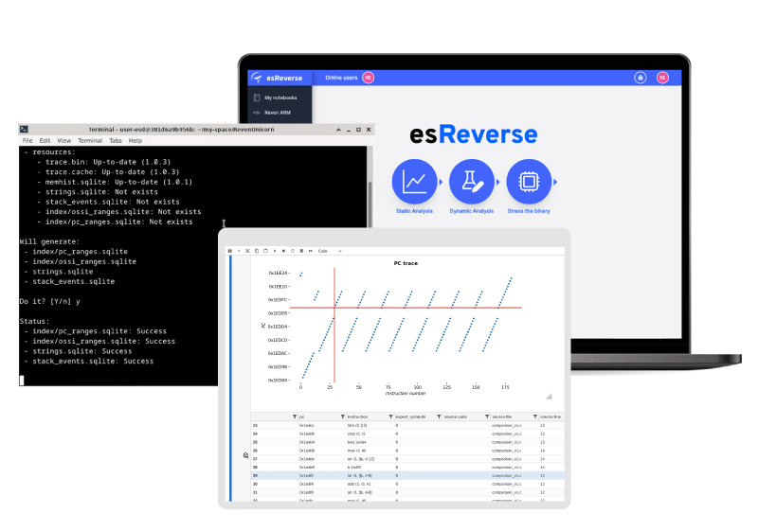The height and width of the screenshot is (532, 758).
Task: Open the Terminal menu in the terminal window
Action: click(x=90, y=140)
